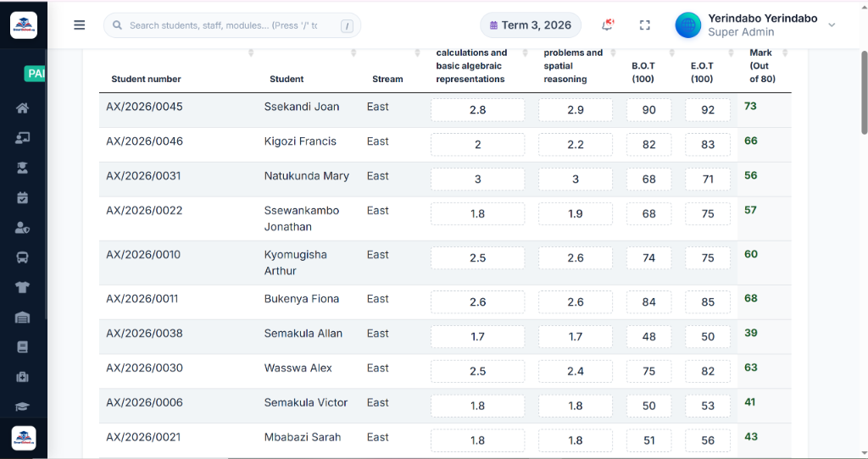
Task: Toggle fullscreen mode icon
Action: coord(644,25)
